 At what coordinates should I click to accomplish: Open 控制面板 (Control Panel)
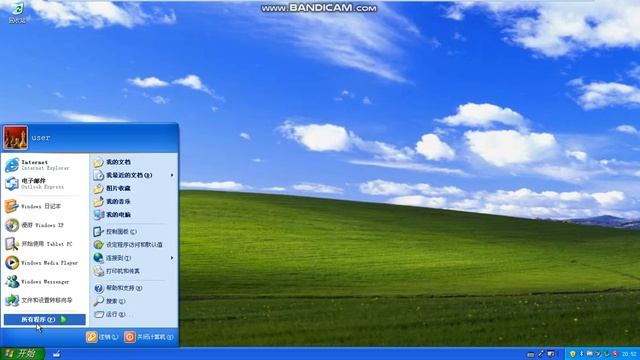point(134,231)
